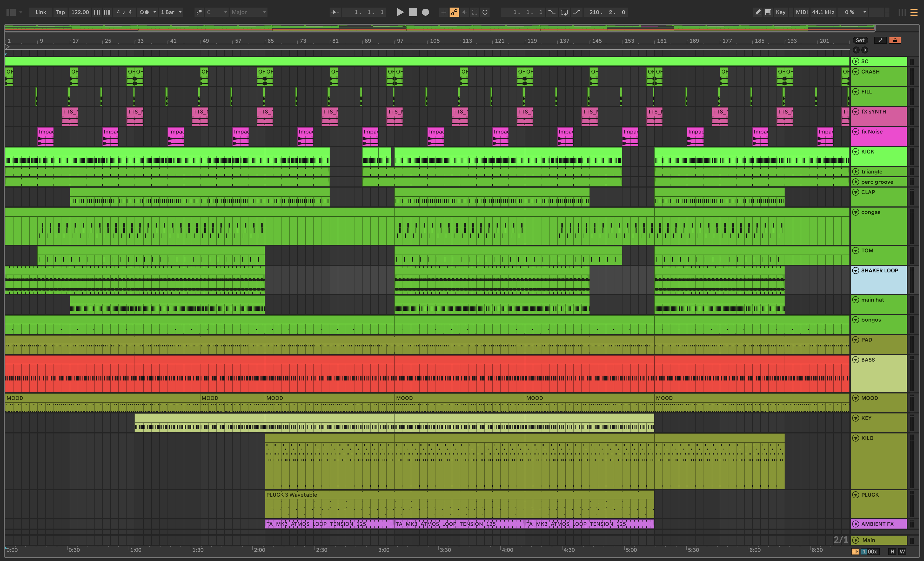Screen dimensions: 924x561
Task: Fold the fX sYNTH track
Action: point(856,111)
